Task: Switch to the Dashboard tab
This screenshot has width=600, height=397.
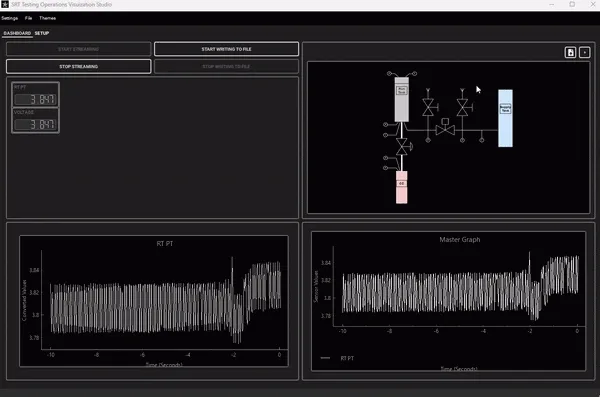Action: tap(17, 33)
